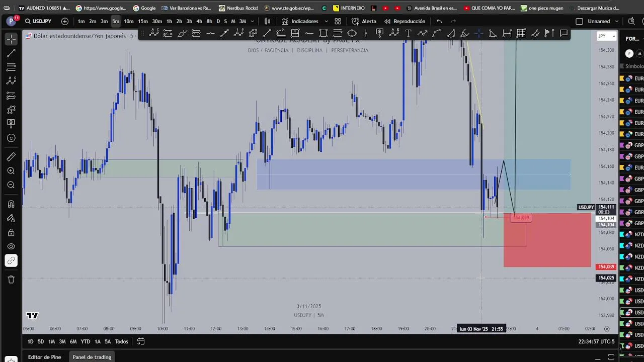Image resolution: width=644 pixels, height=362 pixels.
Task: Toggle the Unnamed layout square checkbox
Action: [579, 21]
